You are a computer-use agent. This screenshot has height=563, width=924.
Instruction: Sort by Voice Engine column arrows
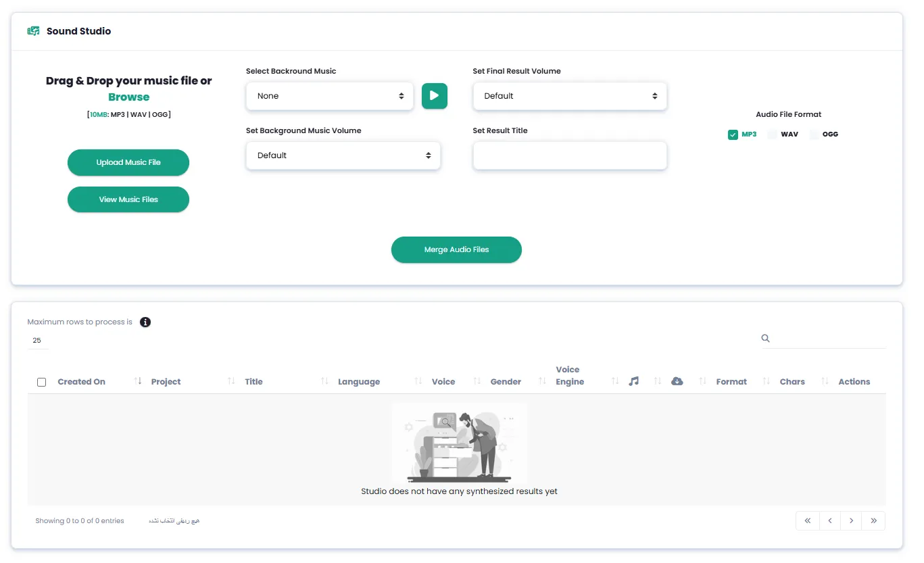click(614, 381)
